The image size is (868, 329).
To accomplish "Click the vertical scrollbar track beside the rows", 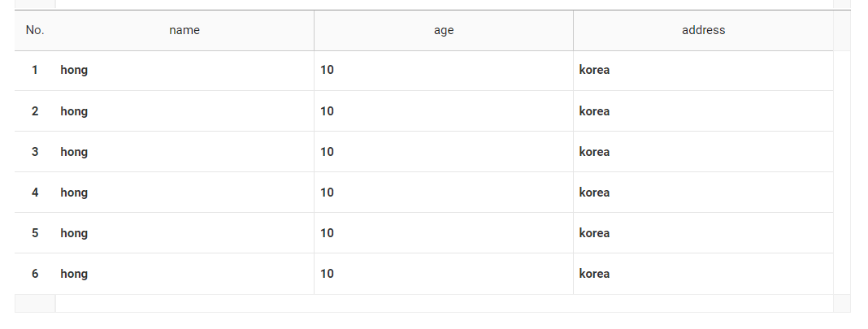I will tap(842, 172).
